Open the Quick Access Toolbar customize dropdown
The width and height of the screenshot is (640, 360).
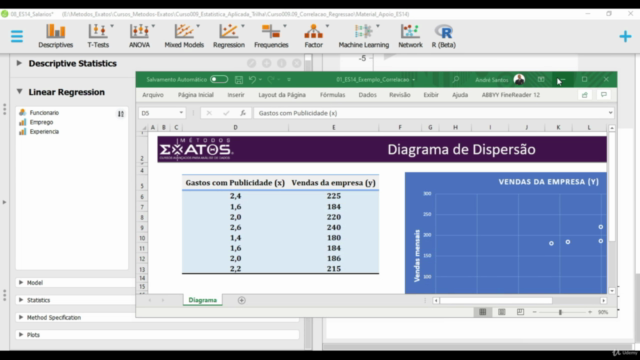(x=289, y=80)
